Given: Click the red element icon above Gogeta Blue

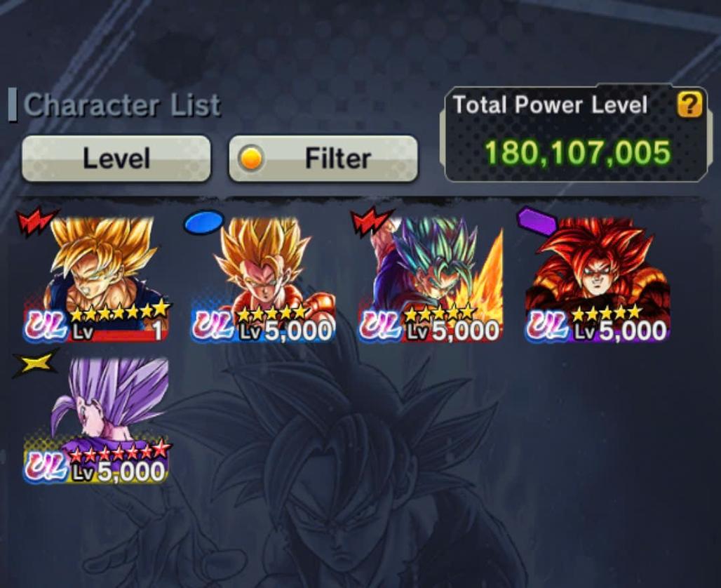Looking at the screenshot, I should click(372, 222).
